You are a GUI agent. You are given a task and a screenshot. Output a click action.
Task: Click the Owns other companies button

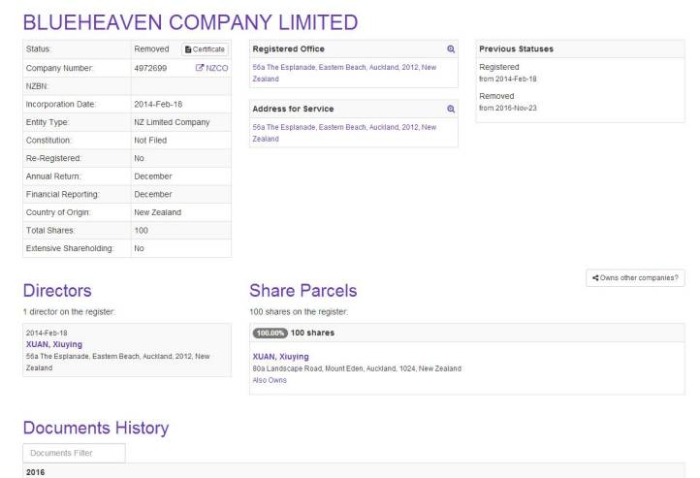(635, 278)
